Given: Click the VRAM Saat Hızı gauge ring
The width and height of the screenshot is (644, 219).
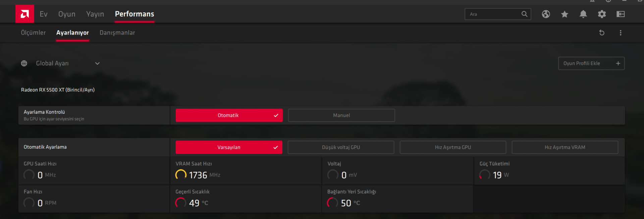Looking at the screenshot, I should click(181, 175).
